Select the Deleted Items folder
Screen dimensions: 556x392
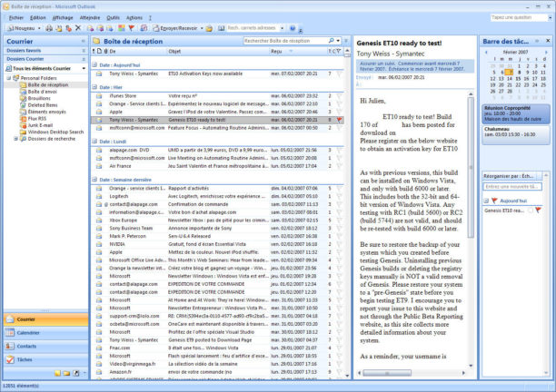tap(43, 105)
